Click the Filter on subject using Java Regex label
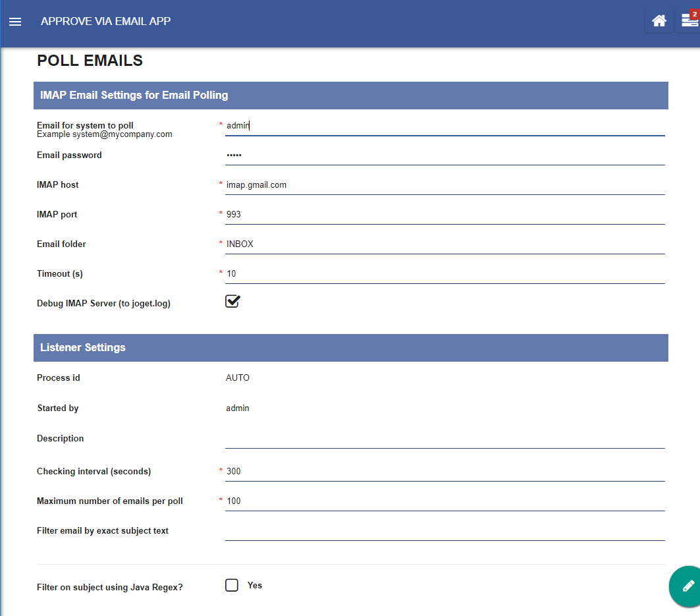 click(x=110, y=588)
